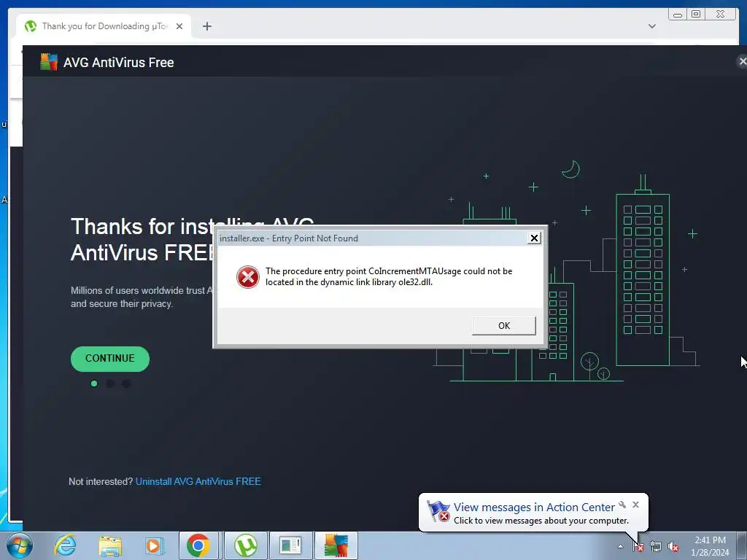The image size is (747, 560).
Task: Select the third carousel dot
Action: click(126, 384)
